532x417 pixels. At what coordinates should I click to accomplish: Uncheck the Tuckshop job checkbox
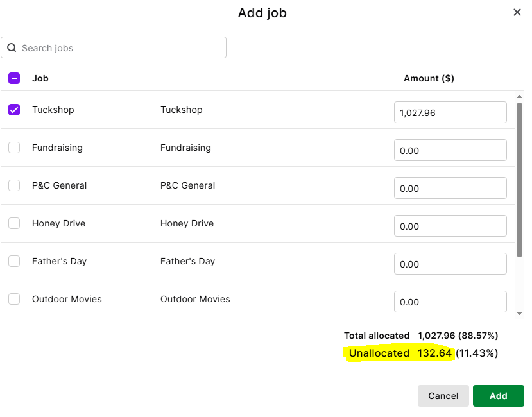[14, 110]
